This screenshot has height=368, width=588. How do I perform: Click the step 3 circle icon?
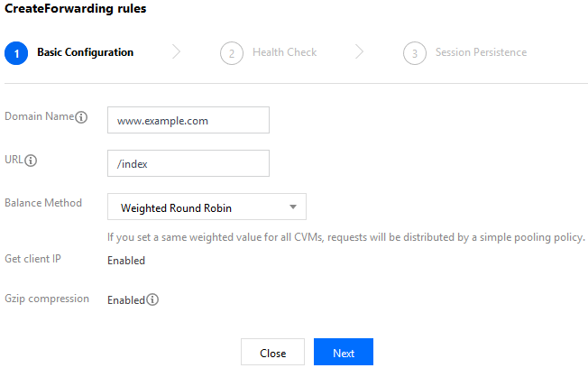coord(415,52)
